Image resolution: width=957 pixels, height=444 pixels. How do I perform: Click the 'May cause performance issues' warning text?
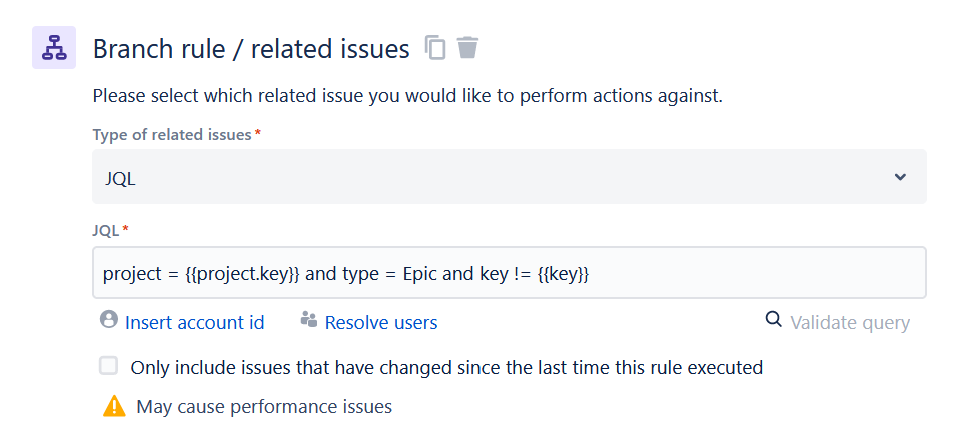coord(264,407)
